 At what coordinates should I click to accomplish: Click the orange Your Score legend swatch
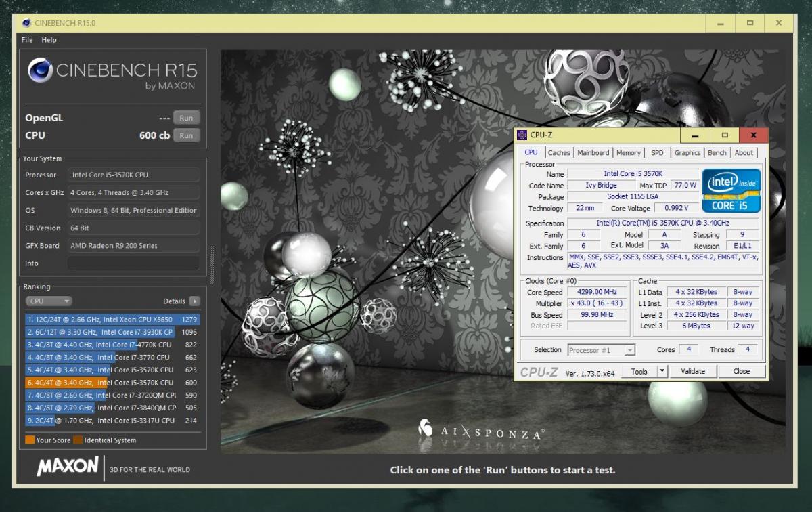point(30,440)
